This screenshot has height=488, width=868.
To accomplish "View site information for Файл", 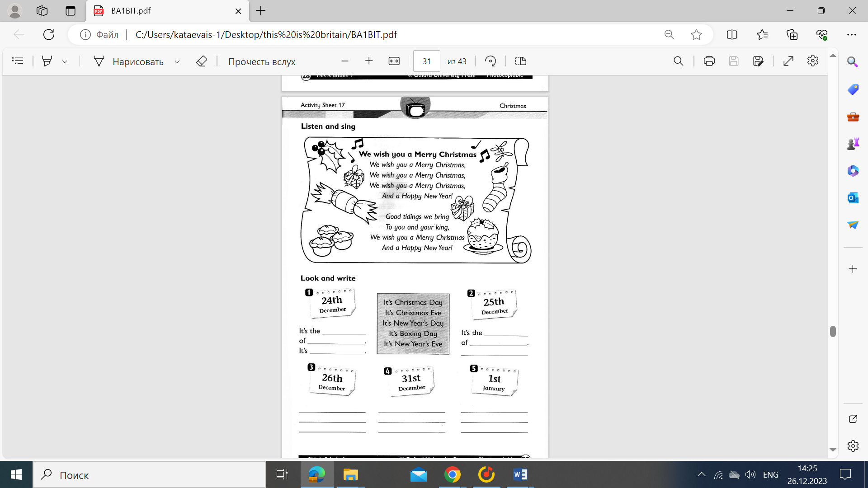I will pos(99,35).
